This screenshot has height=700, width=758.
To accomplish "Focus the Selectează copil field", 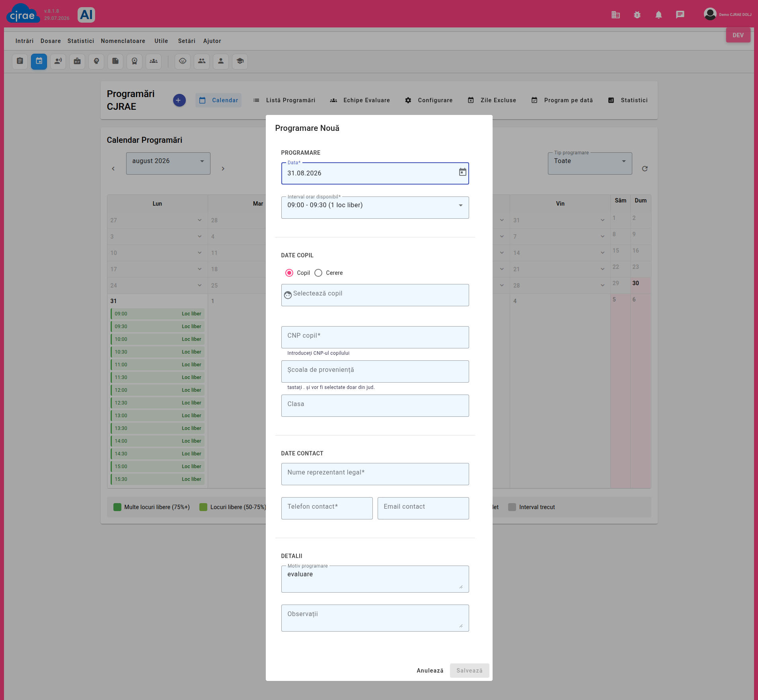I will coord(375,295).
